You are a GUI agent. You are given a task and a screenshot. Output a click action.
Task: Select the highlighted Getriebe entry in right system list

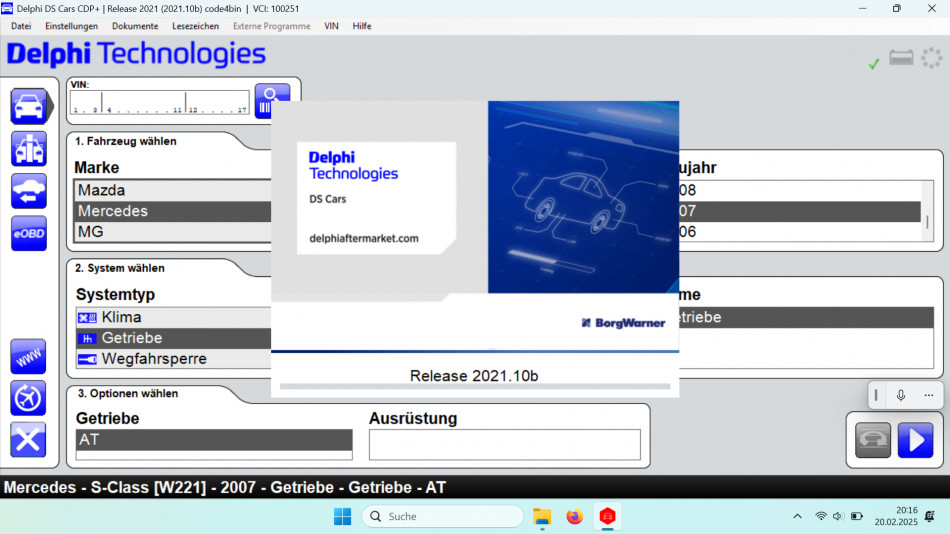(806, 318)
